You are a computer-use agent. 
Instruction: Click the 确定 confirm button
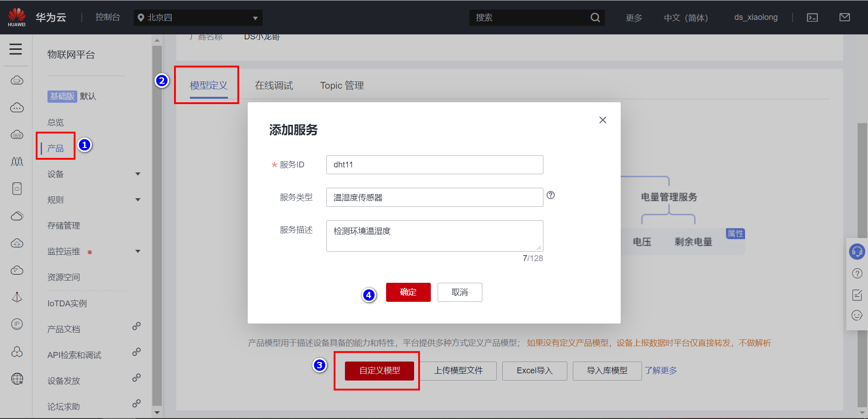click(x=408, y=292)
